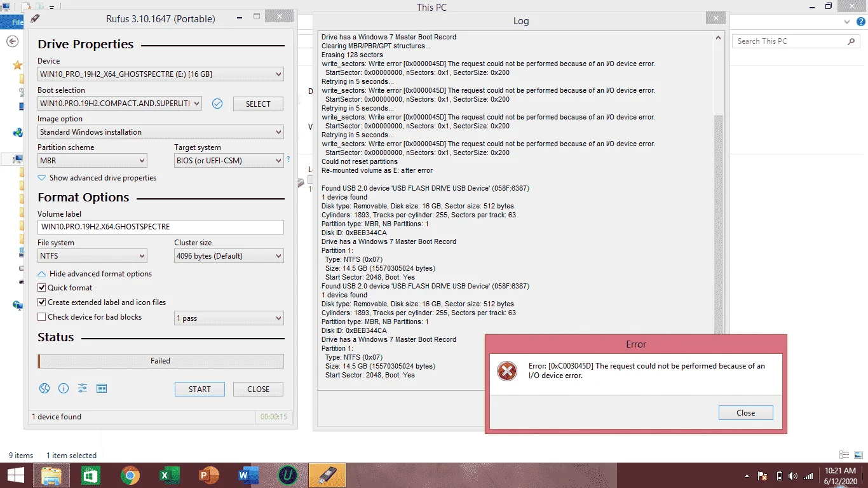Uncheck Create extended label and icon files
This screenshot has width=868, height=488.
tap(42, 302)
